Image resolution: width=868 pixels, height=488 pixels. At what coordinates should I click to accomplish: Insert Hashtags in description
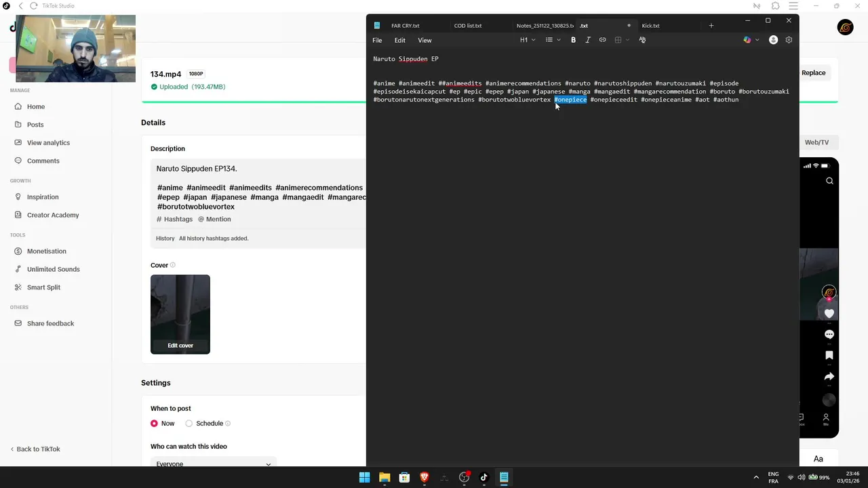(175, 220)
